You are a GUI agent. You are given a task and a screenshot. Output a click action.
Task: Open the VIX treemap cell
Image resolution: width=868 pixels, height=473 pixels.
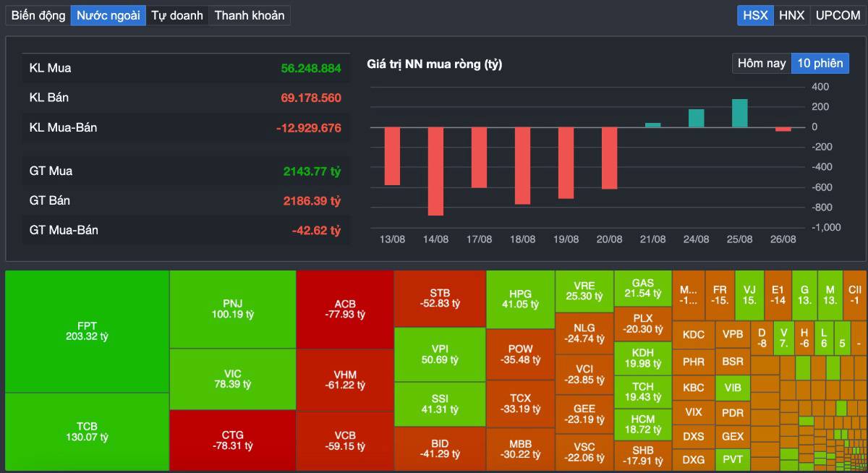point(694,412)
